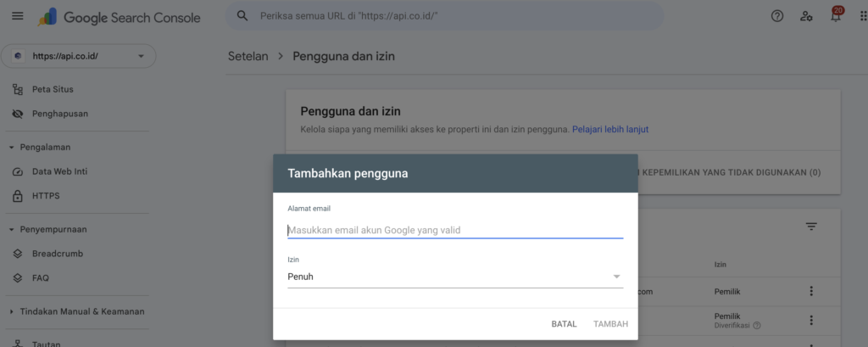Focus the Alamat email input field
Viewport: 868px width, 347px height.
coord(455,230)
